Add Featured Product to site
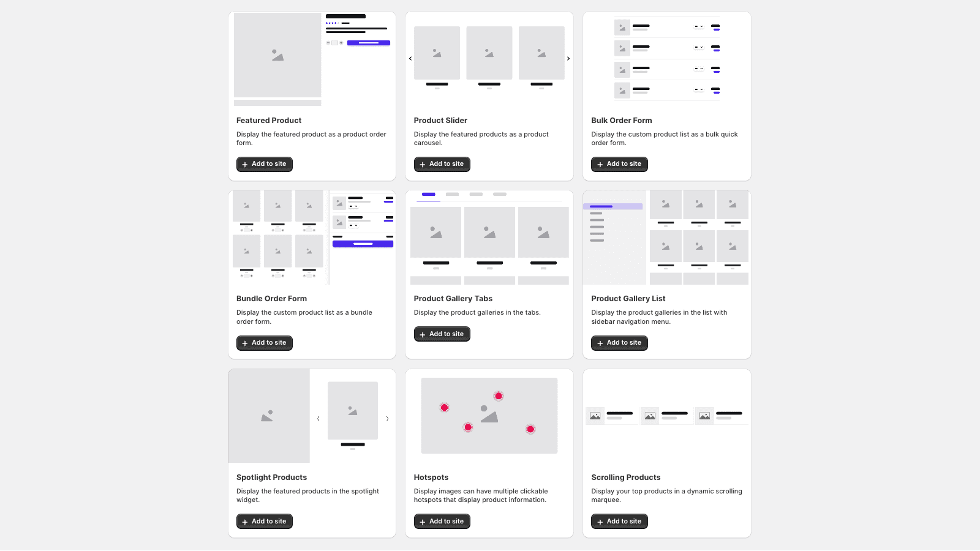 (x=264, y=164)
